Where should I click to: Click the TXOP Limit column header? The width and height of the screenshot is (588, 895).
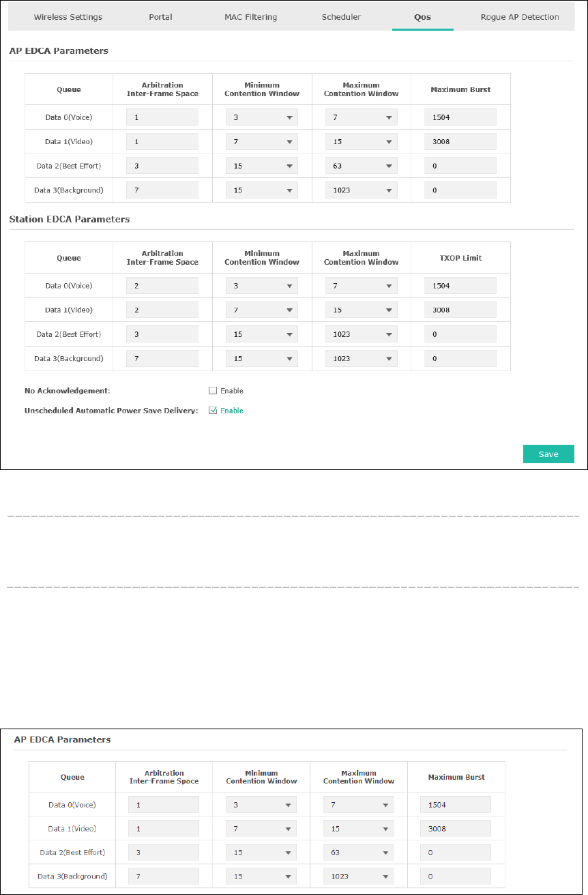pyautogui.click(x=460, y=258)
